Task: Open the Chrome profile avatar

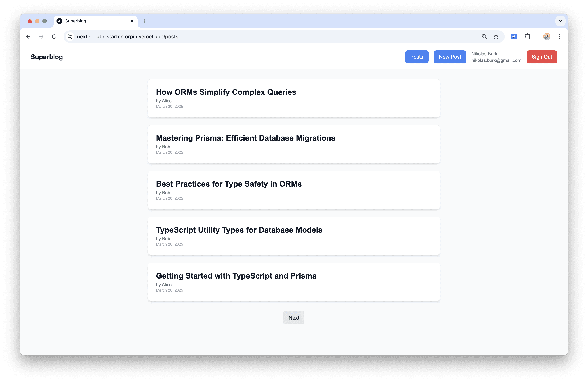Action: click(547, 37)
